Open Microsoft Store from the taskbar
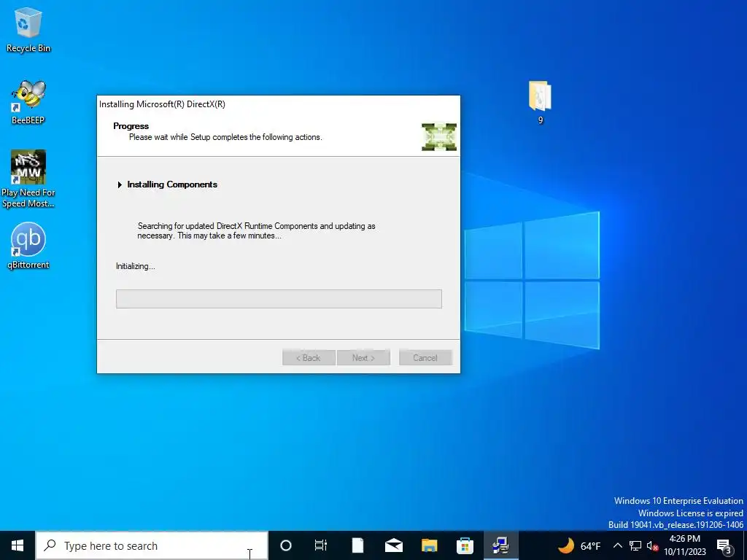 (465, 545)
